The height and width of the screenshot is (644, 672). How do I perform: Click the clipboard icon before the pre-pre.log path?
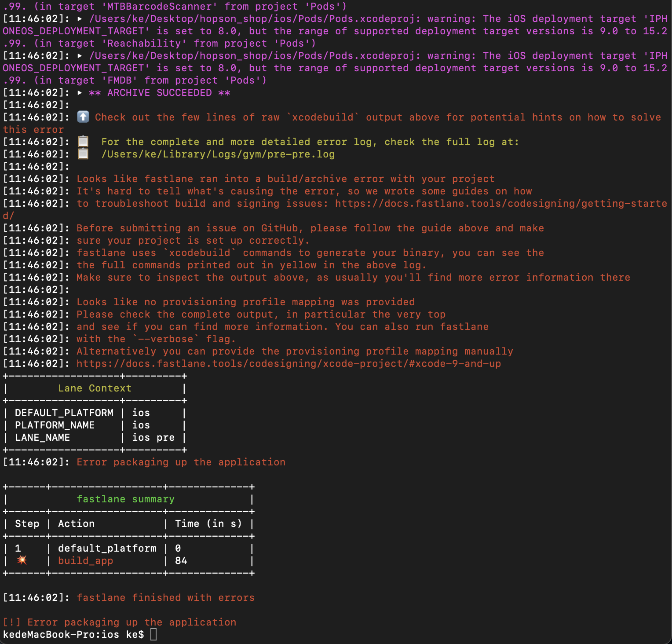pyautogui.click(x=83, y=154)
